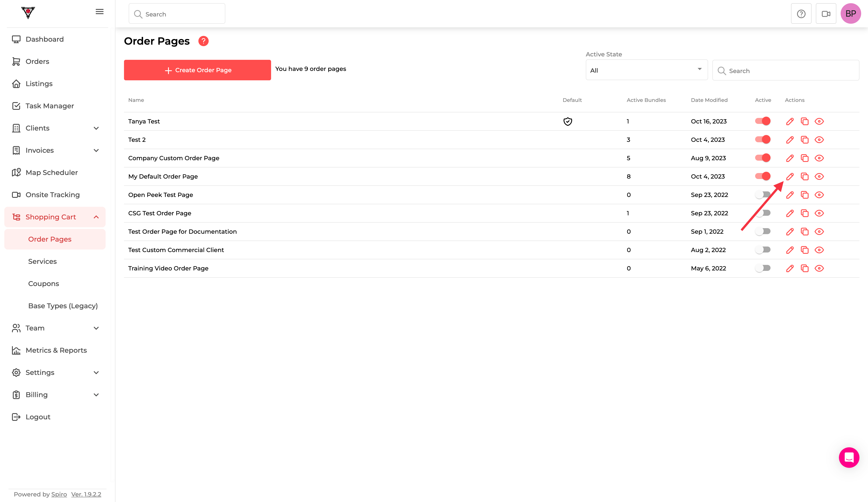Go to the Dashboard
This screenshot has width=868, height=502.
coord(55,39)
